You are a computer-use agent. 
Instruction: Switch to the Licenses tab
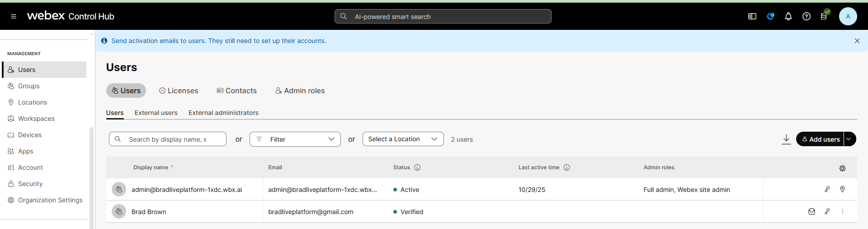tap(179, 91)
